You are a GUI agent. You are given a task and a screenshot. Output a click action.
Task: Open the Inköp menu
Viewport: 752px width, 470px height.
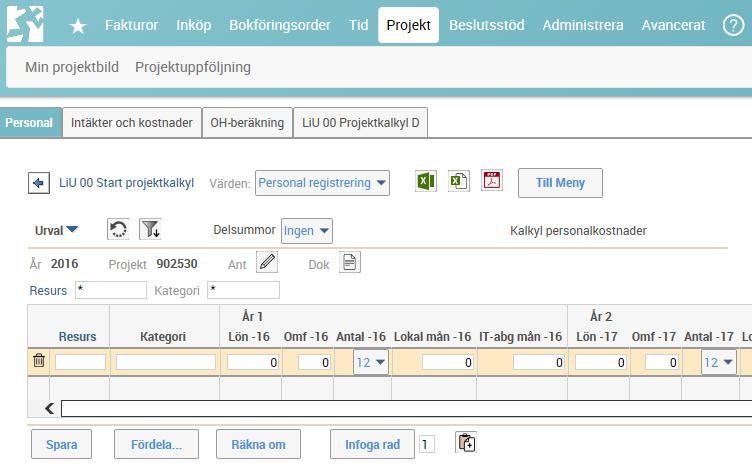point(194,25)
